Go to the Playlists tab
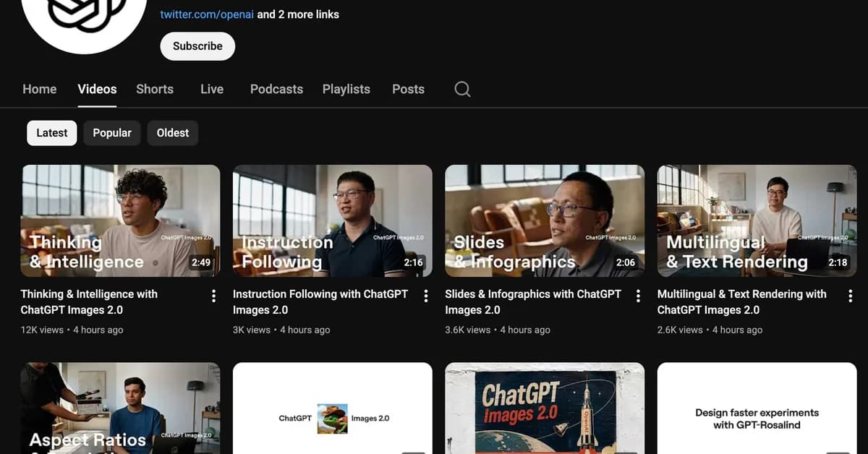Screen dimensions: 868x454 click(346, 89)
